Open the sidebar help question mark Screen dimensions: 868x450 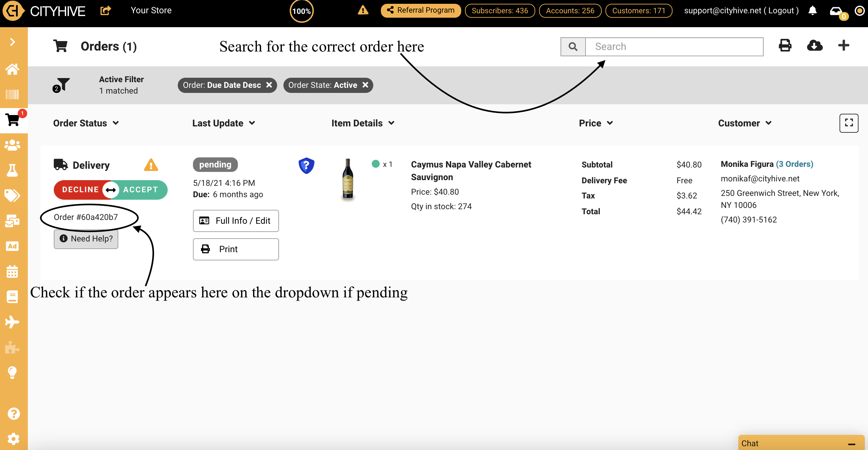14,414
